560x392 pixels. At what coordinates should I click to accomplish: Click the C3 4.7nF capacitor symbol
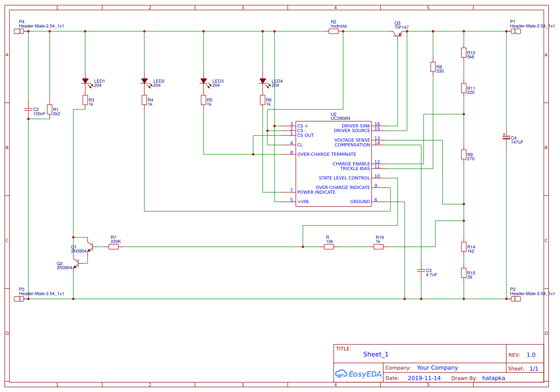point(421,270)
